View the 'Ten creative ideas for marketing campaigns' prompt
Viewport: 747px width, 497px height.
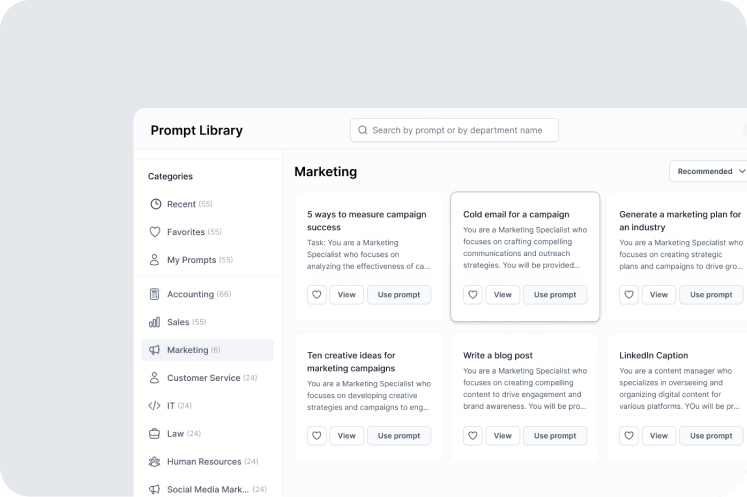pos(346,436)
